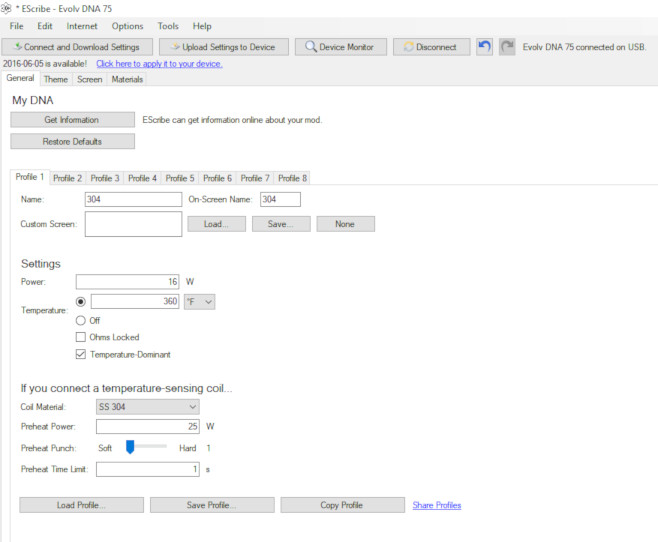The height and width of the screenshot is (542, 658).
Task: Click Connect and Download Settings toolbar button
Action: coord(78,47)
